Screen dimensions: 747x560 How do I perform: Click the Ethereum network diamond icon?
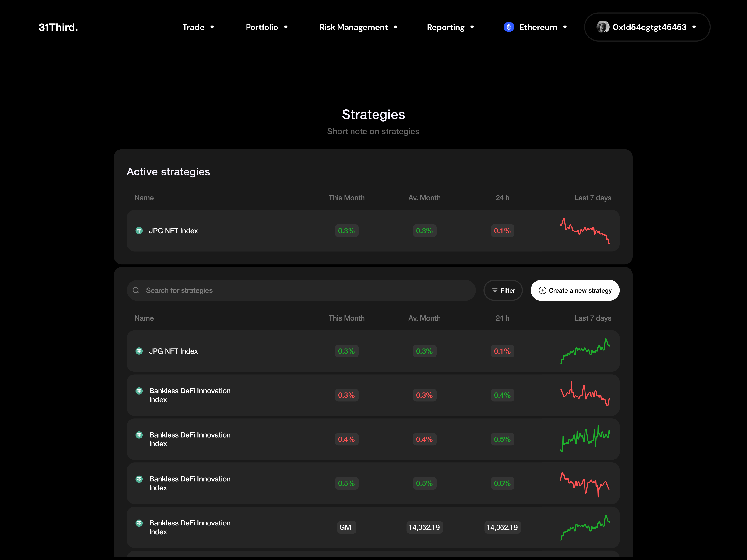point(509,27)
